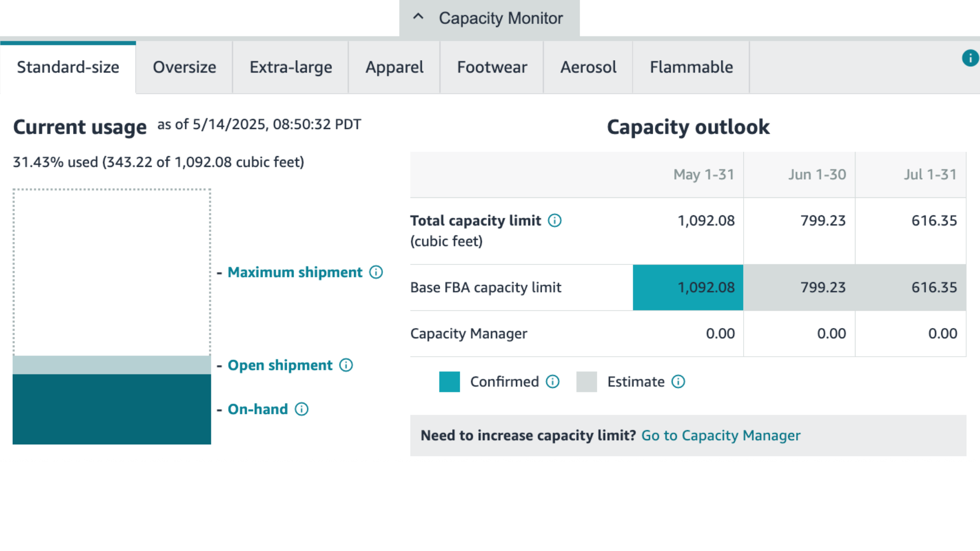
Task: Click the Base FBA capacity limit label
Action: click(486, 288)
